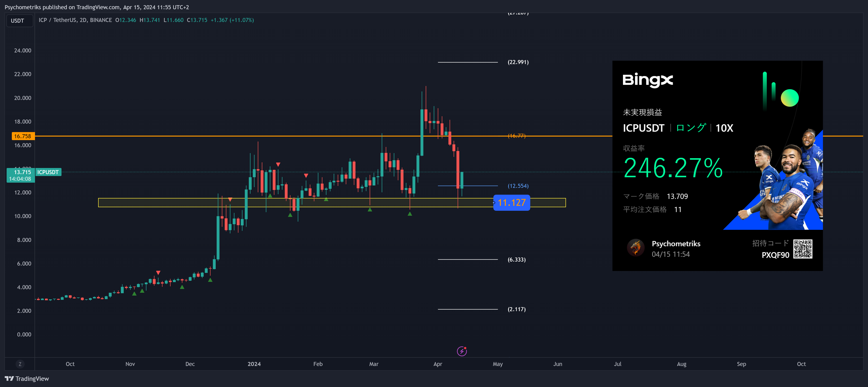The width and height of the screenshot is (868, 387).
Task: Click the TradingView logo at bottom
Action: 27,378
